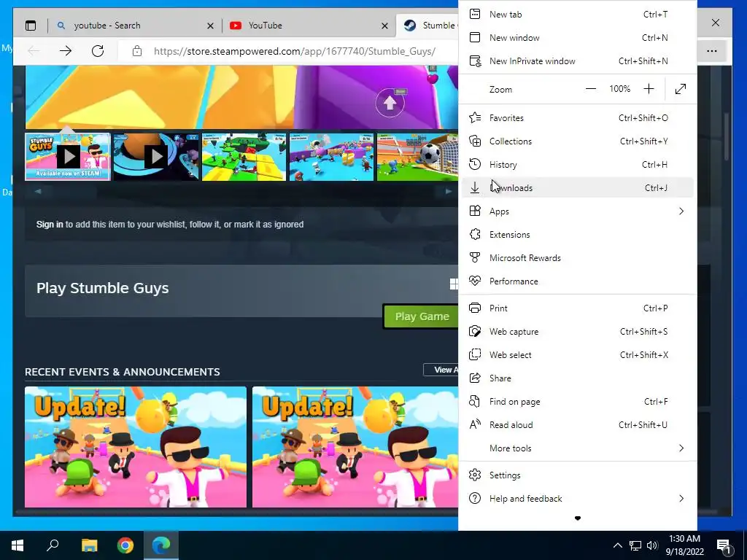
Task: Open a New tab from the menu
Action: coord(577,15)
